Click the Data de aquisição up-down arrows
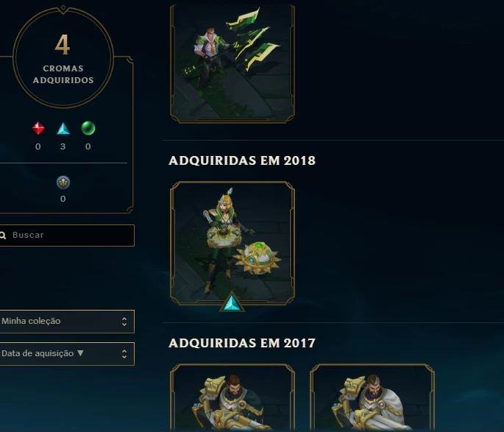The width and height of the screenshot is (504, 432). tap(124, 354)
